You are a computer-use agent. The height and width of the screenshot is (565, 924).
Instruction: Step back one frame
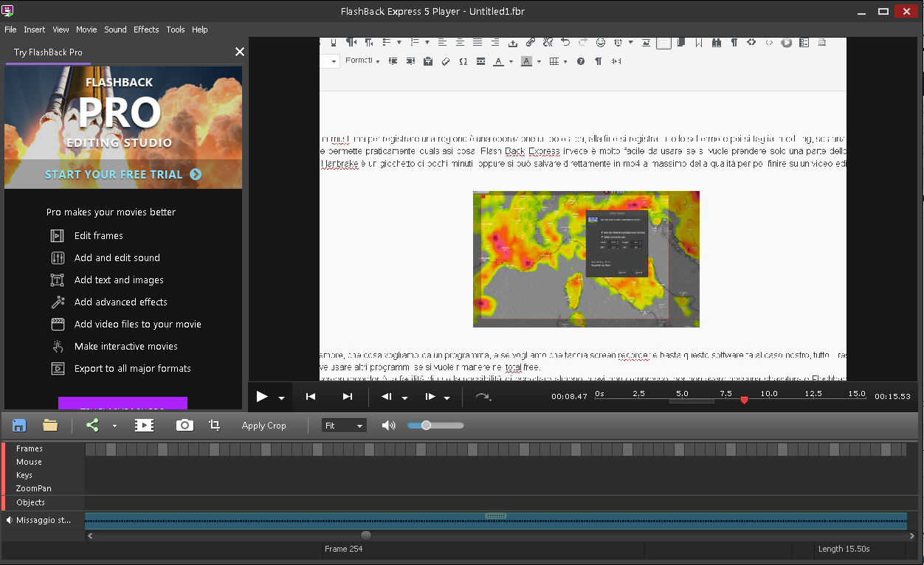click(x=387, y=397)
